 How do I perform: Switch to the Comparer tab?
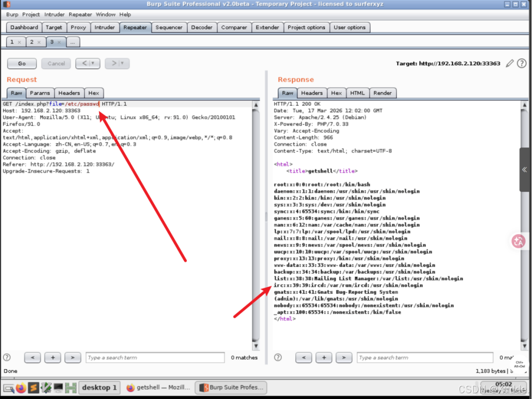pyautogui.click(x=234, y=27)
